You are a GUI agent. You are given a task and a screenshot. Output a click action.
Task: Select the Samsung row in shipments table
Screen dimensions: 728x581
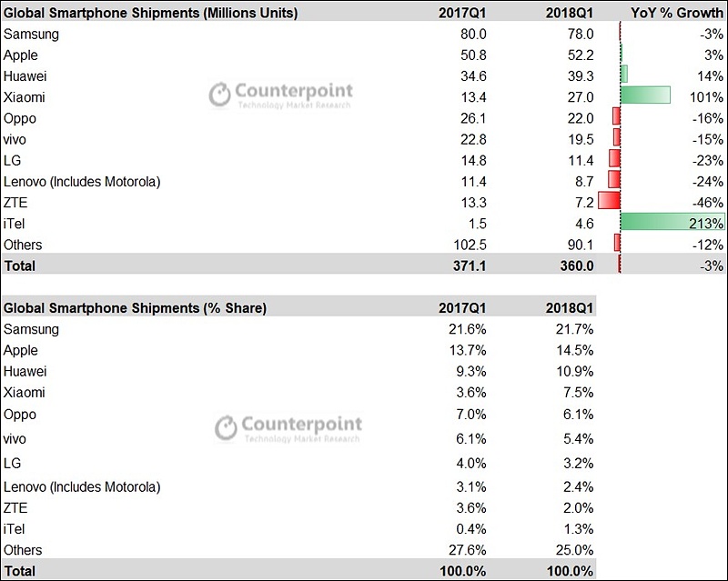(x=363, y=34)
